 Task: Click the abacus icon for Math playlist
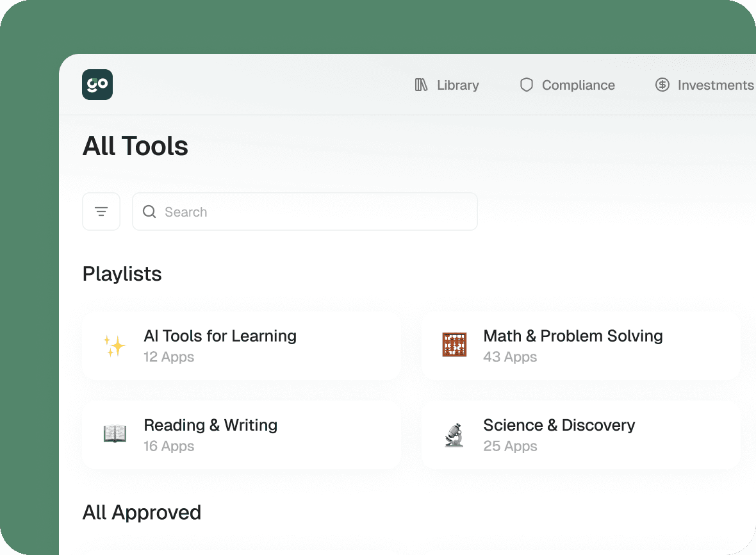tap(454, 345)
